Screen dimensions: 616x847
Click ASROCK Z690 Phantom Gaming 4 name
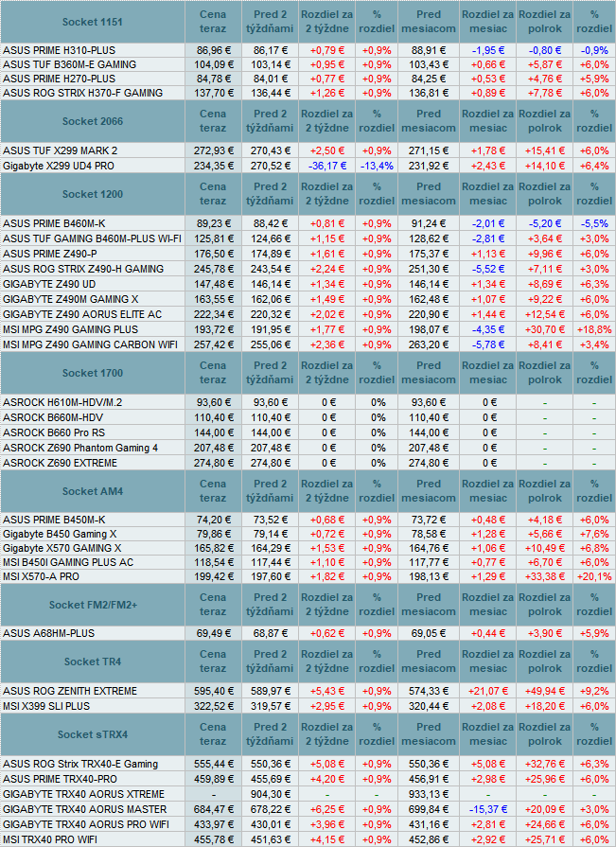click(x=80, y=448)
